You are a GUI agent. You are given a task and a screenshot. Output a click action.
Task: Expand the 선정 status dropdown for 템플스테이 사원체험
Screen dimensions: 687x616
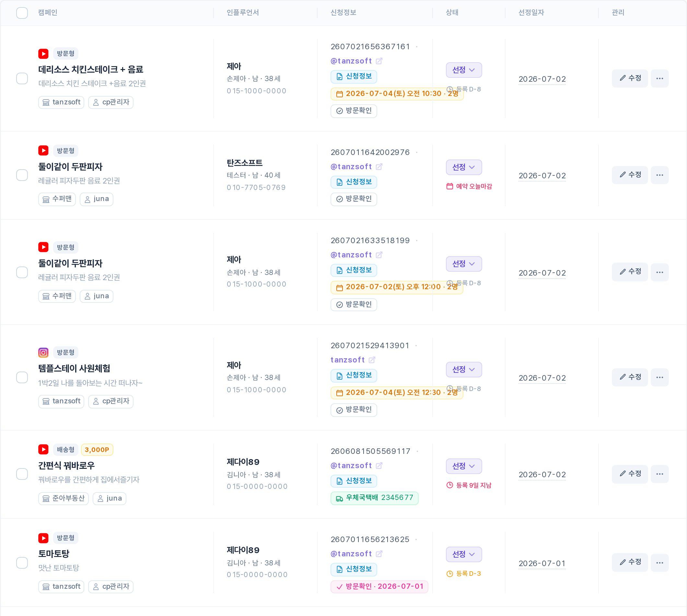coord(464,370)
